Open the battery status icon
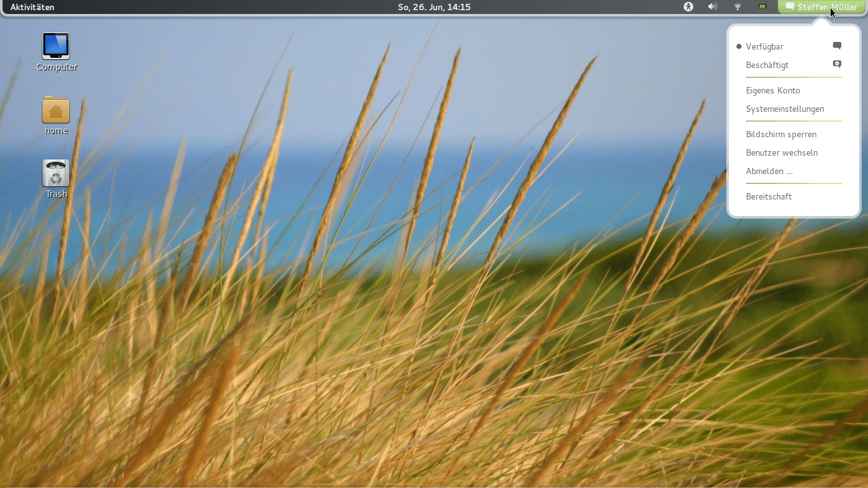The height and width of the screenshot is (488, 868). coord(763,7)
